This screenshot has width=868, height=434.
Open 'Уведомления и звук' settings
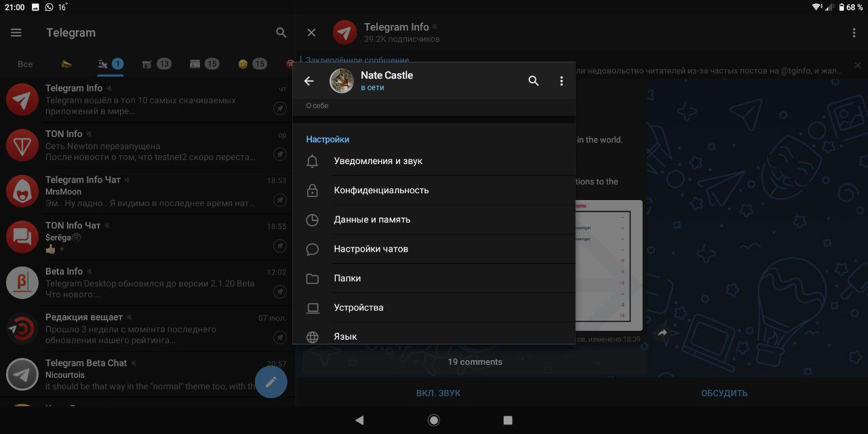434,161
